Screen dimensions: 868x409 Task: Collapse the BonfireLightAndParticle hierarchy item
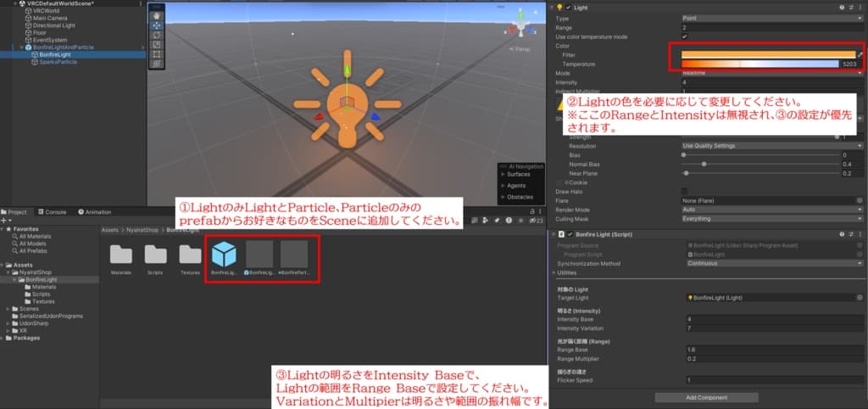coord(22,47)
